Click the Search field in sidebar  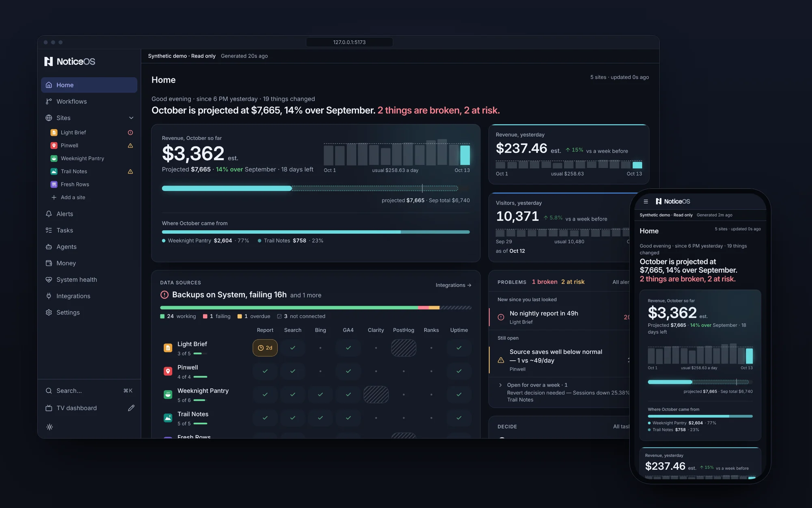(x=89, y=391)
